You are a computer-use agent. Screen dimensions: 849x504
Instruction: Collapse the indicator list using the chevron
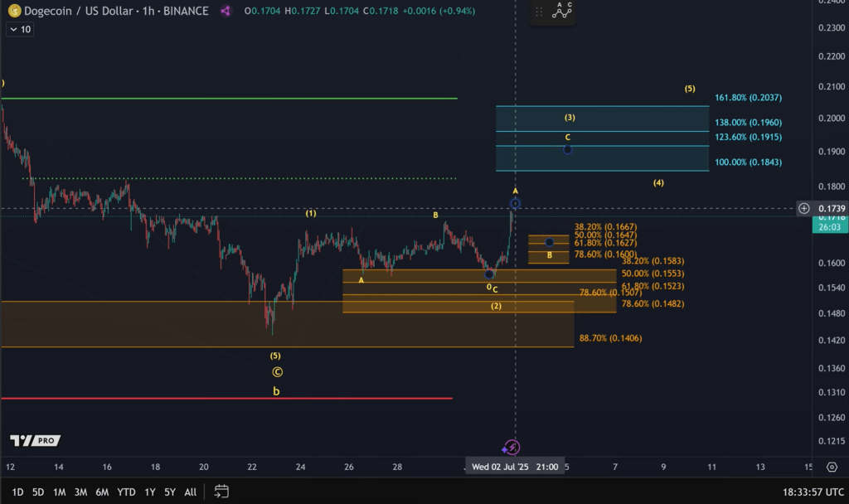[x=14, y=28]
